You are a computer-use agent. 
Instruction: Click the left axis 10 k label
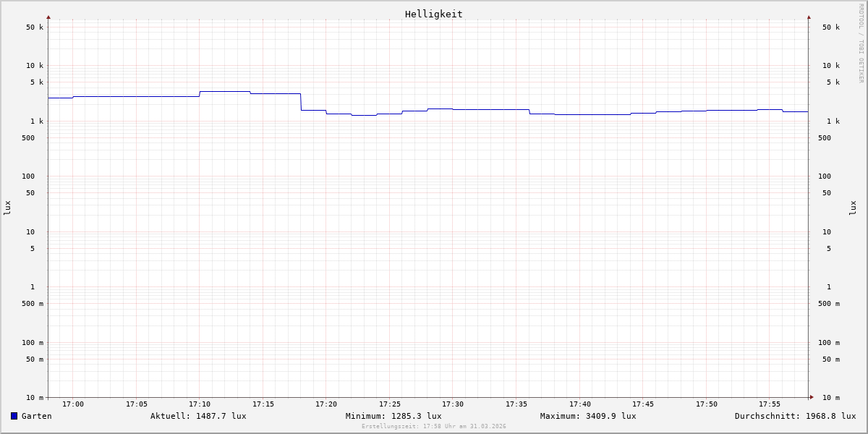click(x=35, y=66)
